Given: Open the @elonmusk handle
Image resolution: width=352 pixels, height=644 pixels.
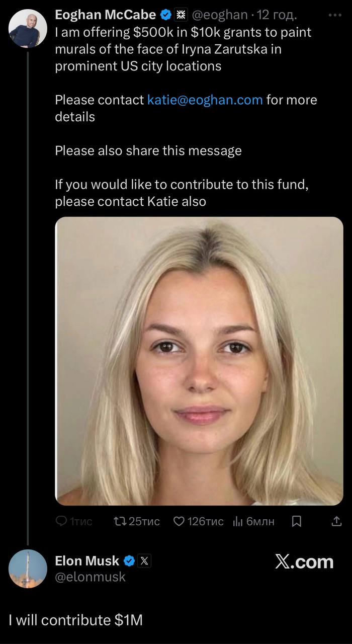Looking at the screenshot, I should coord(90,577).
